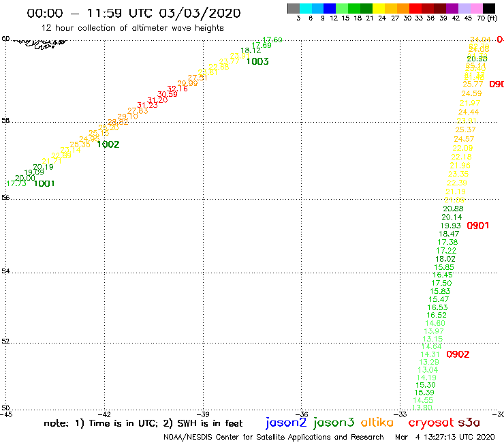504x443 pixels.
Task: Click the latitude axis label 54
Action: [x=5, y=271]
